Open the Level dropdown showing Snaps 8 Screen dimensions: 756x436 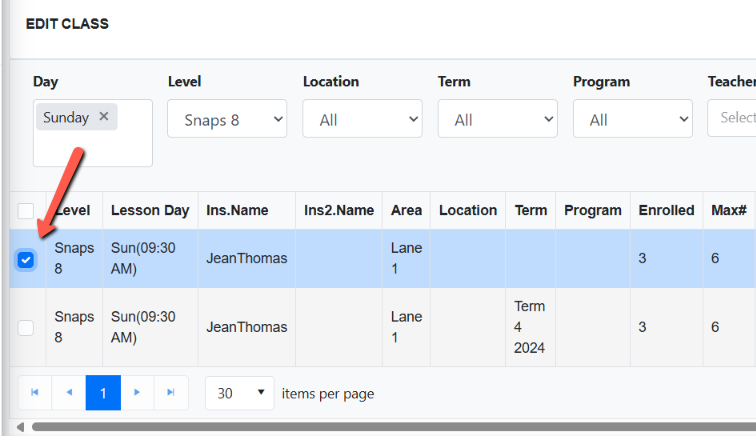pyautogui.click(x=227, y=119)
